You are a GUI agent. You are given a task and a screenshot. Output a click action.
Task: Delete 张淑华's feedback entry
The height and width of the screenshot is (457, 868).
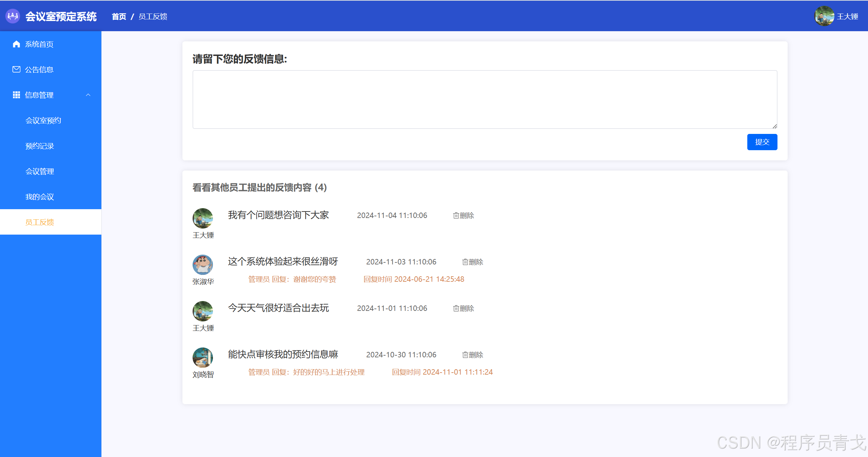(473, 262)
